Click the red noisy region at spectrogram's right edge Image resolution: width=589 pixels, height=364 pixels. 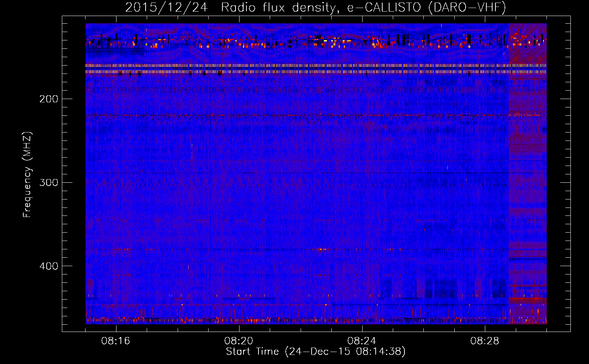[x=527, y=174]
